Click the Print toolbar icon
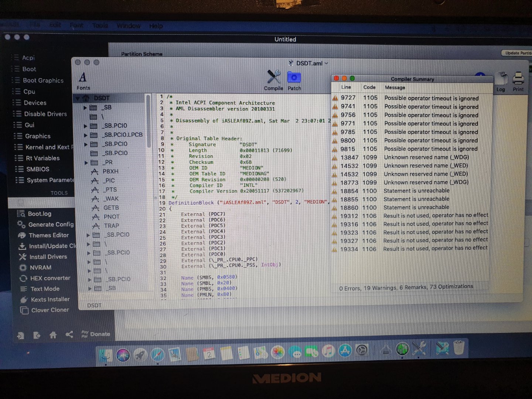This screenshot has width=532, height=399. click(518, 82)
